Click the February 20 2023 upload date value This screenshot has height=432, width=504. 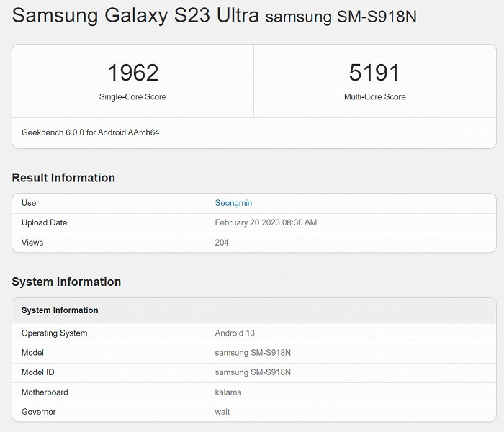tap(266, 222)
